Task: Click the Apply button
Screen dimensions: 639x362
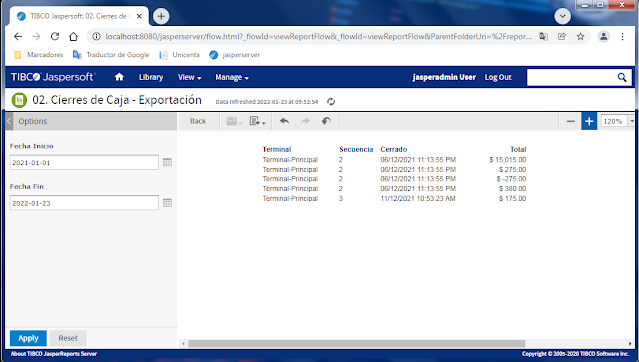Action: click(28, 338)
